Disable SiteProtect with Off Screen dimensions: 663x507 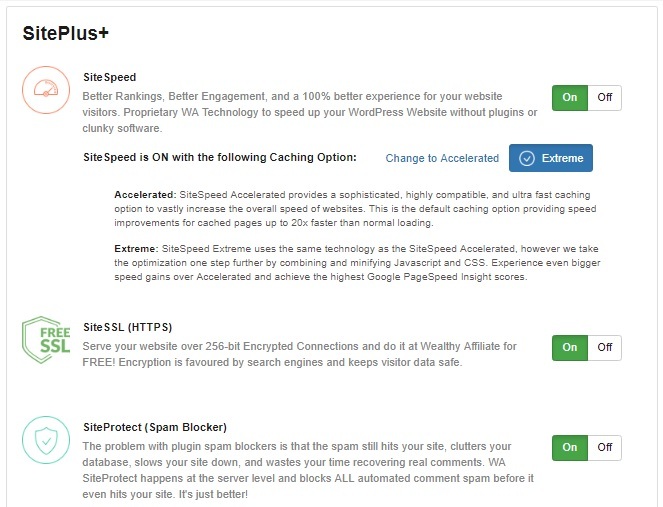click(605, 447)
